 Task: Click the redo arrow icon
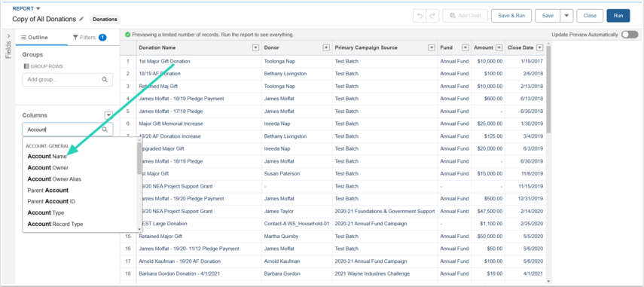(432, 16)
